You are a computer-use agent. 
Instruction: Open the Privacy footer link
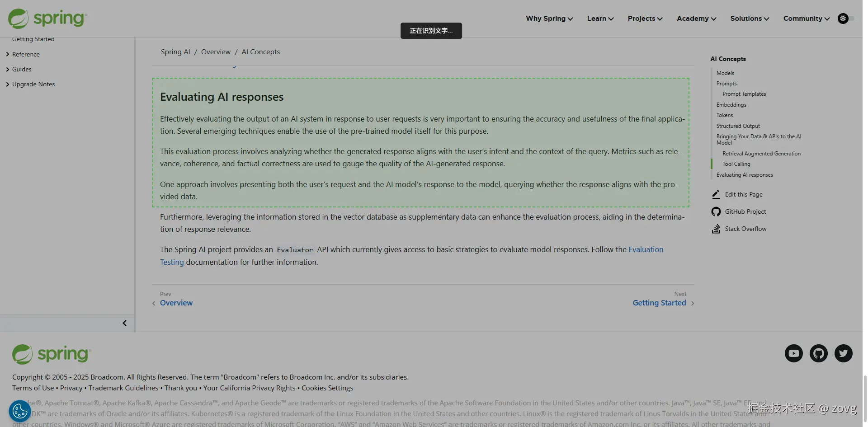click(x=71, y=388)
